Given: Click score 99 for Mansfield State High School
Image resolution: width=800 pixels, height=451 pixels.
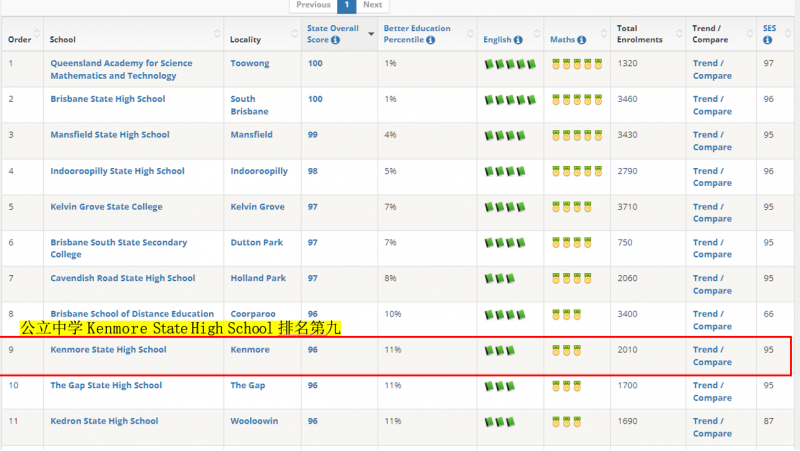Looking at the screenshot, I should tap(313, 135).
